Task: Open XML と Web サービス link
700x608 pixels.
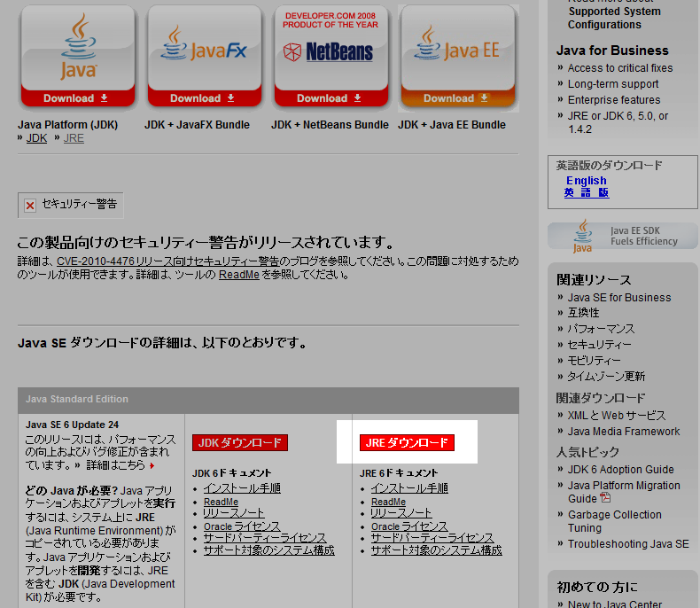Action: (x=617, y=416)
